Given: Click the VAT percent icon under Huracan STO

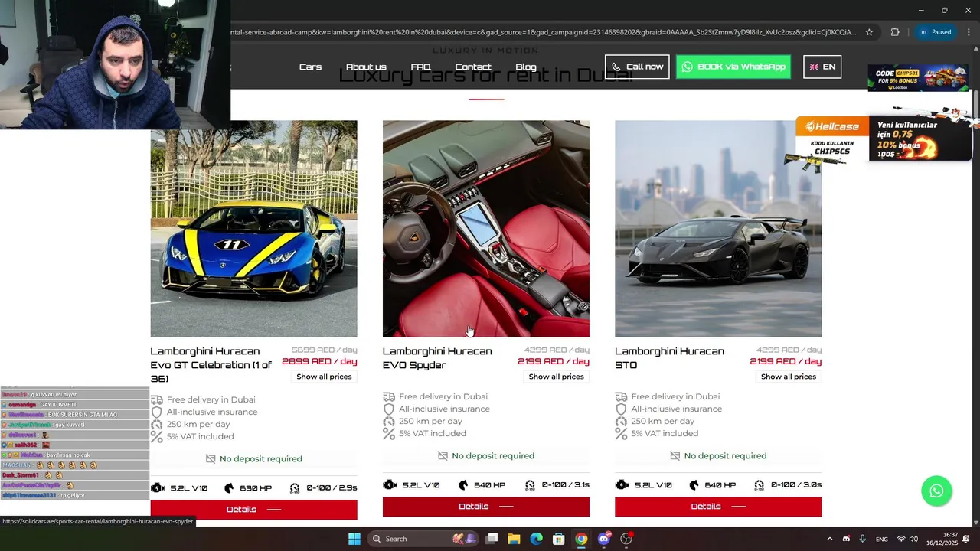Looking at the screenshot, I should pyautogui.click(x=621, y=433).
